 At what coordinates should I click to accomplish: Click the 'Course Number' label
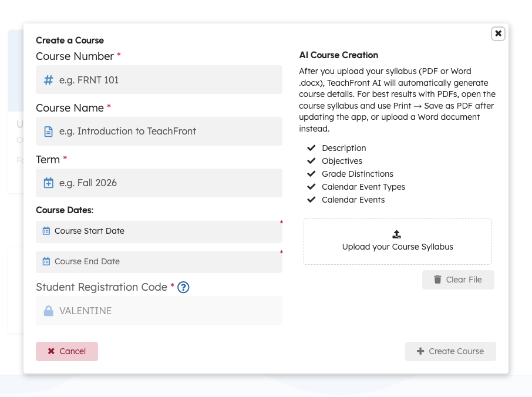coord(75,56)
